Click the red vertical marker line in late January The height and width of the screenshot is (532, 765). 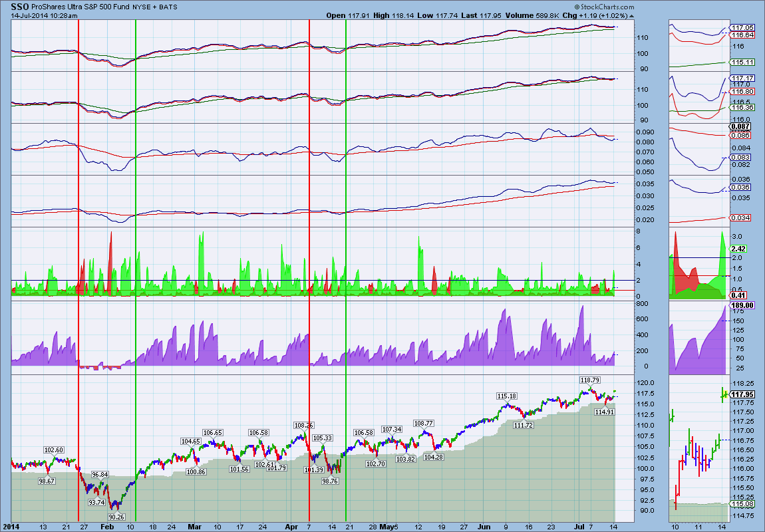[x=78, y=271]
